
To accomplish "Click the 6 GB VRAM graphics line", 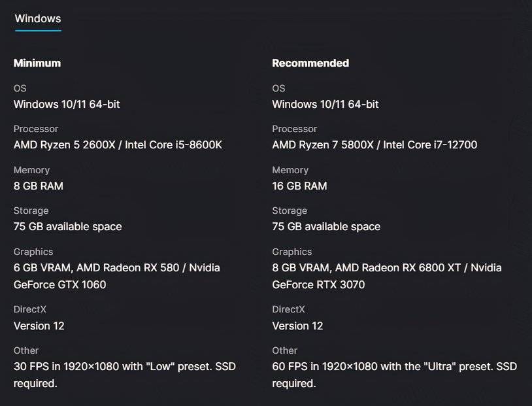I will coord(116,267).
